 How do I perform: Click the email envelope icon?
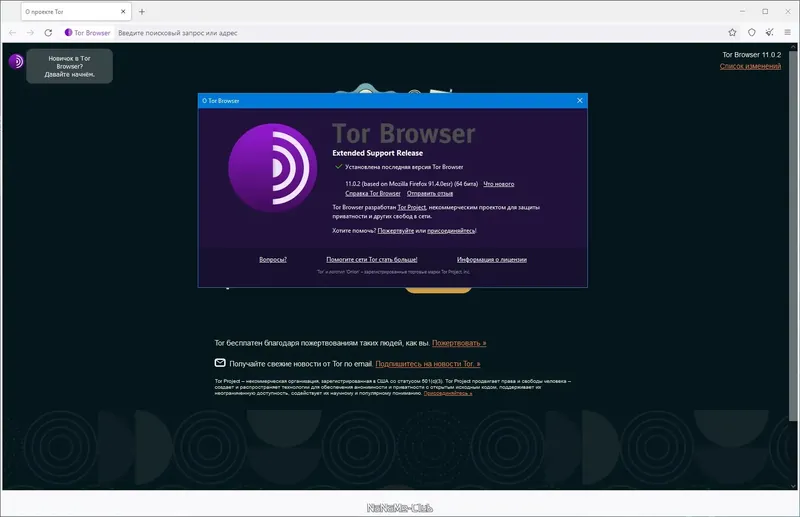click(220, 363)
